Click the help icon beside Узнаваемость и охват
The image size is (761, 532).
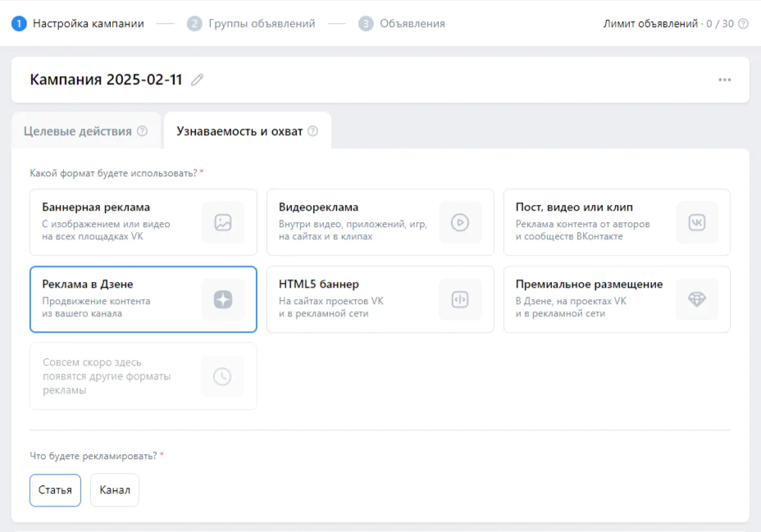[313, 131]
